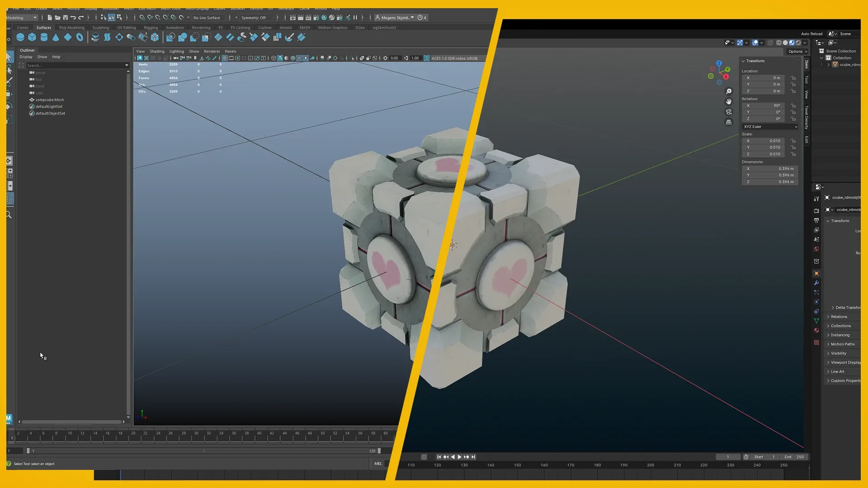868x488 pixels.
Task: Toggle visibility of defaultObjectSet
Action: pyautogui.click(x=32, y=113)
